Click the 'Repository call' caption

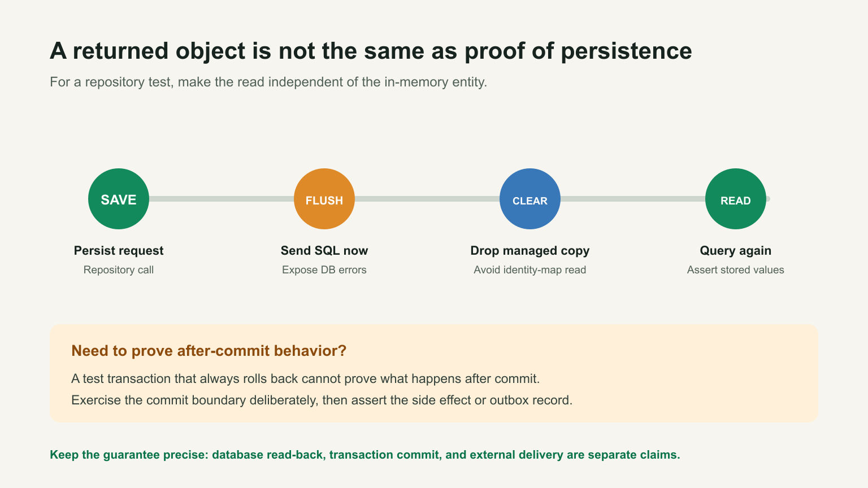pos(119,270)
